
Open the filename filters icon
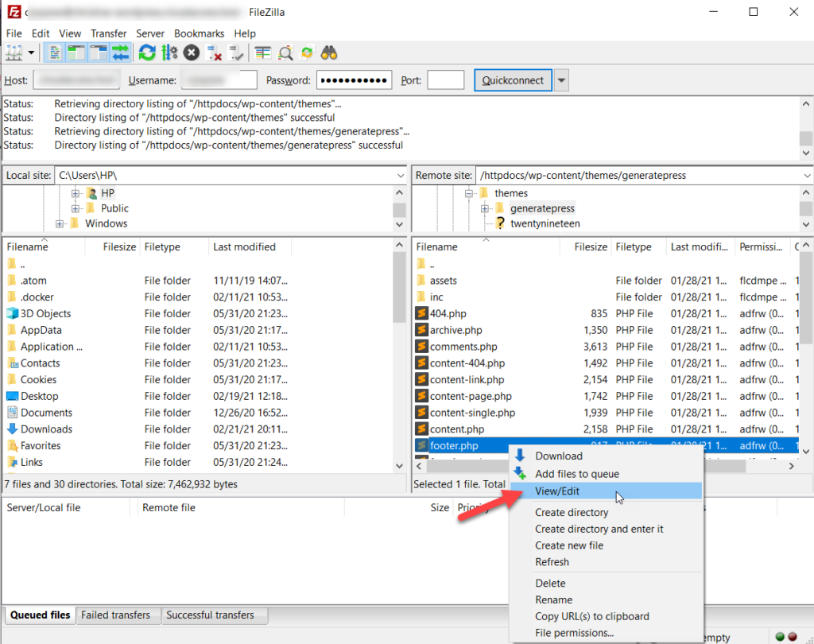point(263,53)
